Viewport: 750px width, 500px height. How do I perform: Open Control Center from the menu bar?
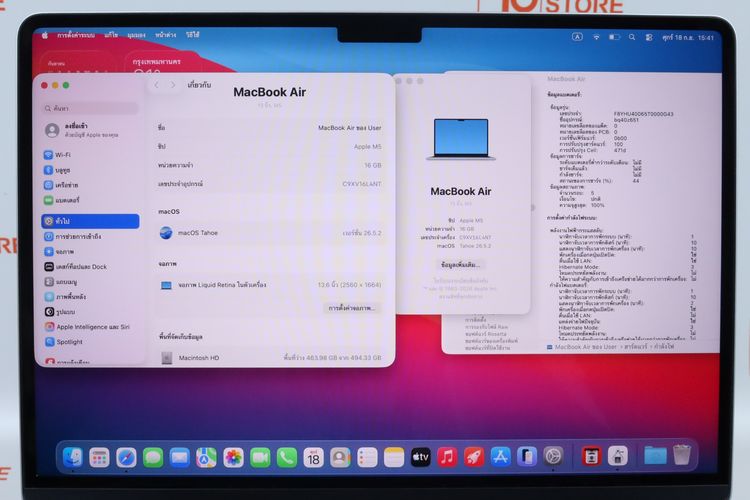pos(649,37)
